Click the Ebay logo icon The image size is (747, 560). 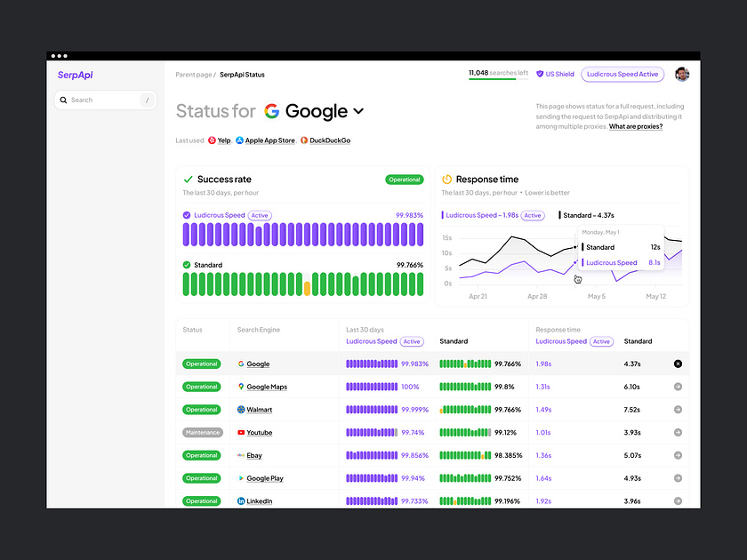pos(241,455)
